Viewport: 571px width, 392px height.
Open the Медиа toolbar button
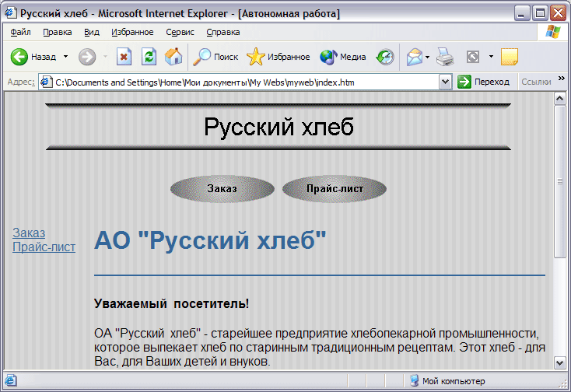(x=342, y=57)
